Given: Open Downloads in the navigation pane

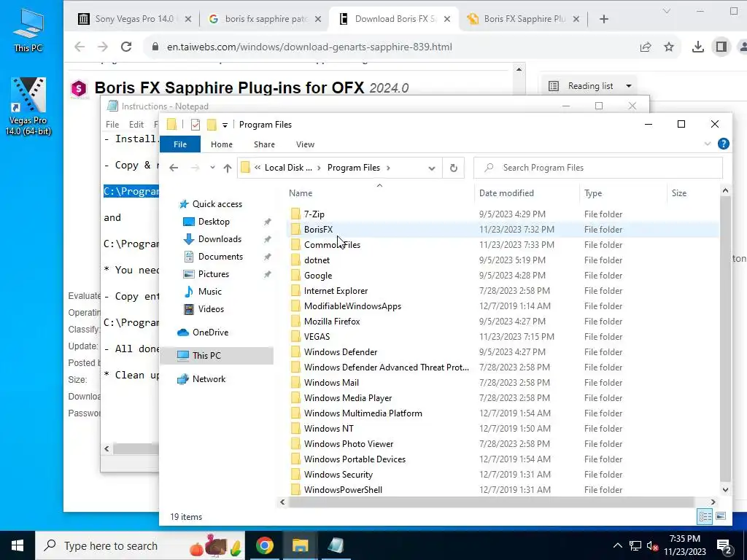Looking at the screenshot, I should click(x=220, y=239).
